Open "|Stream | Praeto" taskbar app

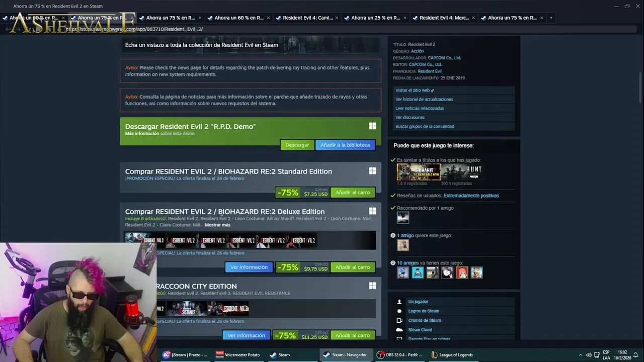pyautogui.click(x=185, y=355)
